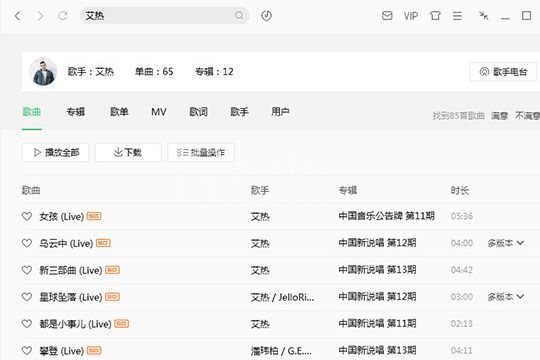Click the 下载 button
The image size is (540, 360).
coord(128,152)
